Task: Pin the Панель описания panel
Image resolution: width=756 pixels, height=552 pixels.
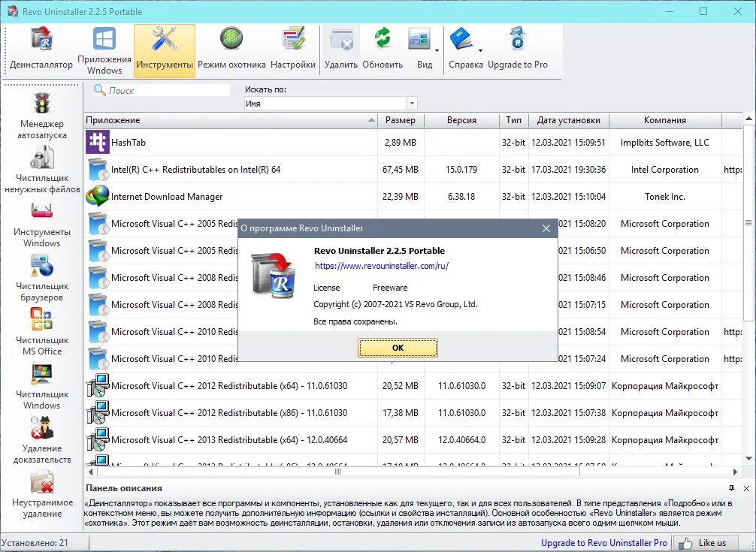Action: pyautogui.click(x=731, y=488)
